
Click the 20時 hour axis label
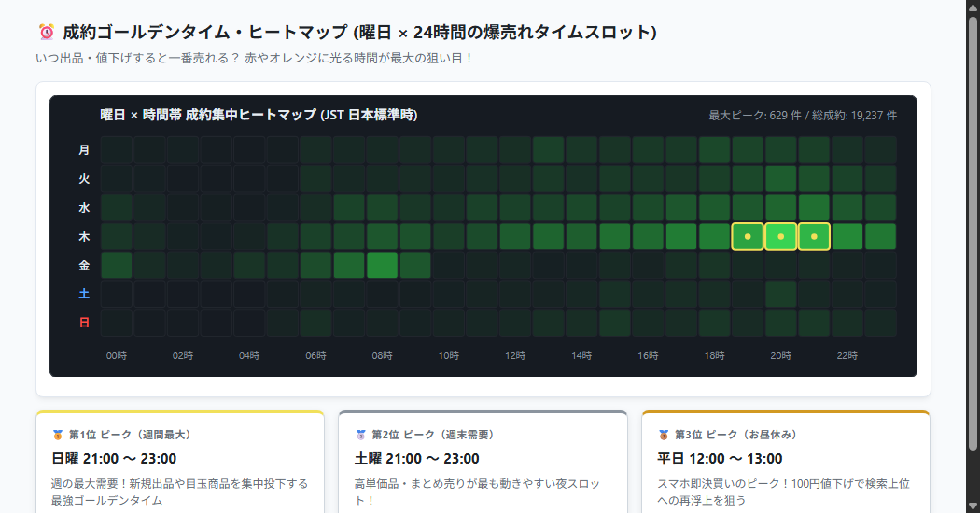(x=780, y=355)
